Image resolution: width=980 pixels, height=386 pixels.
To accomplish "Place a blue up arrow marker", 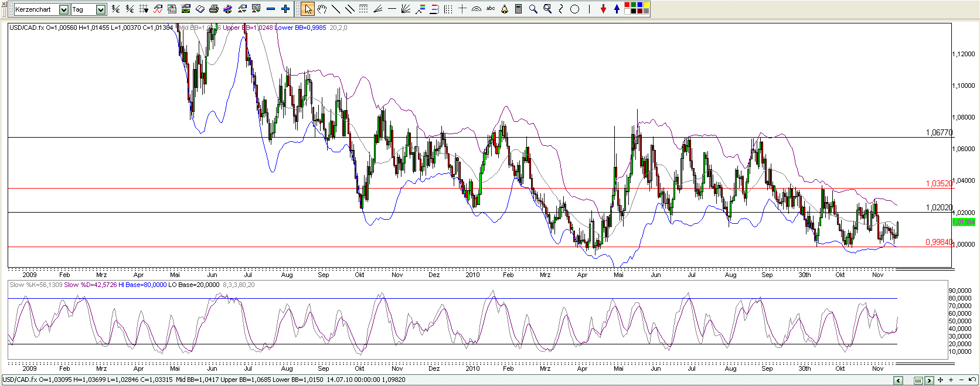I will click(x=617, y=9).
